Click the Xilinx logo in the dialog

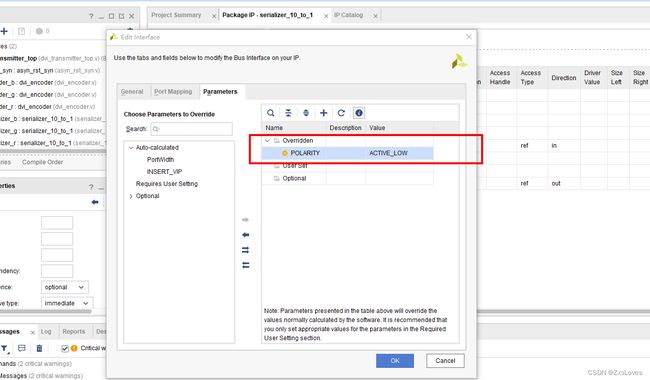click(459, 62)
